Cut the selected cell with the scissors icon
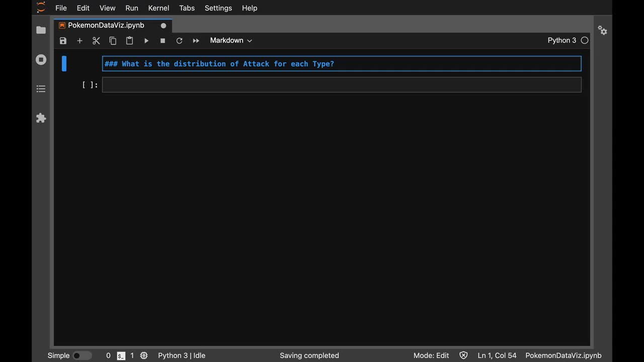Viewport: 644px width, 362px height. click(96, 41)
